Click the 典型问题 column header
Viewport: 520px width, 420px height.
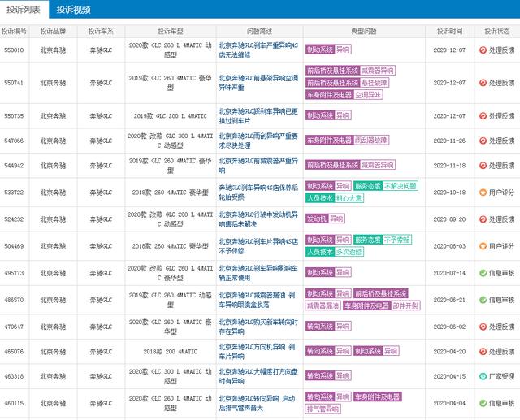coord(364,31)
